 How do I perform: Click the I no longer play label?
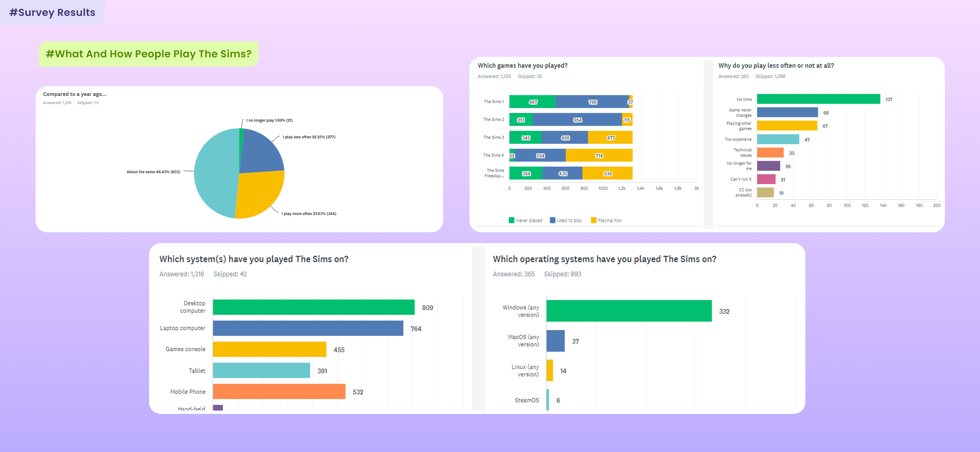(269, 120)
